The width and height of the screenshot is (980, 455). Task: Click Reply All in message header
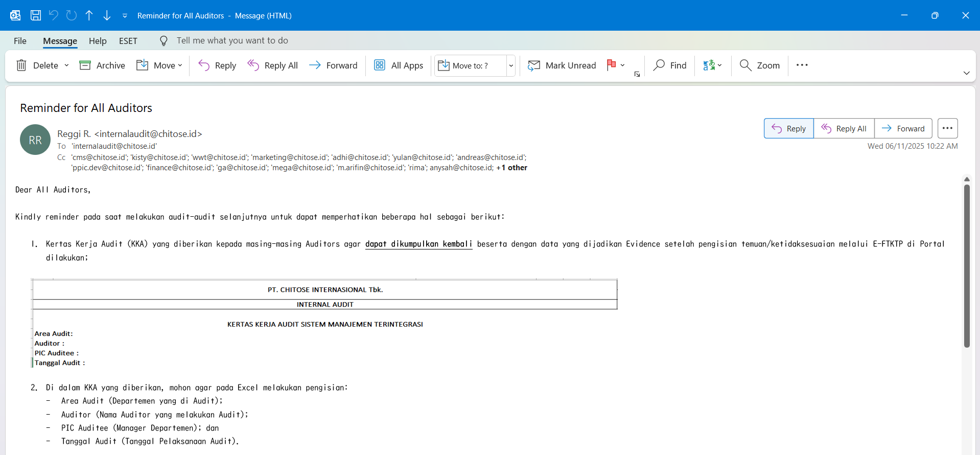844,129
